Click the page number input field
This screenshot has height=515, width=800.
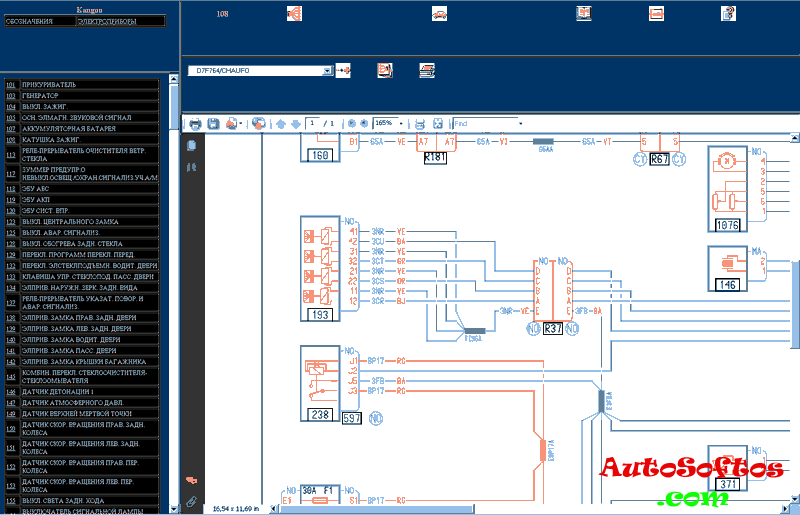click(312, 124)
